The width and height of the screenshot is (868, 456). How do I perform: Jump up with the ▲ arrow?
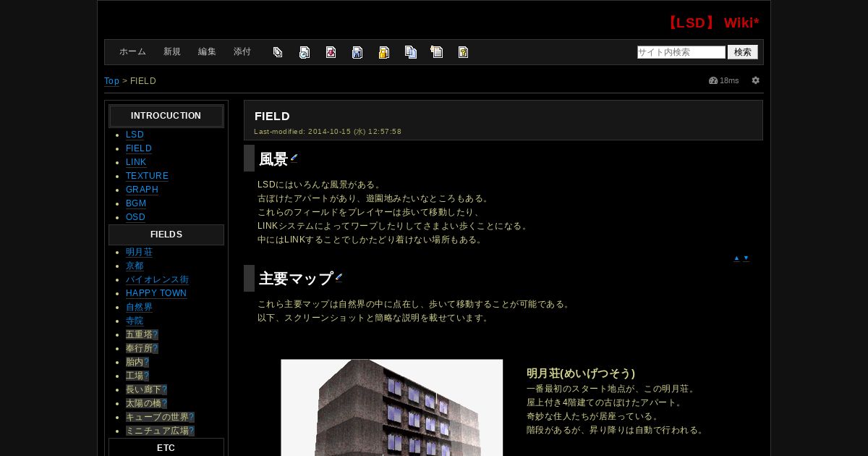point(736,258)
